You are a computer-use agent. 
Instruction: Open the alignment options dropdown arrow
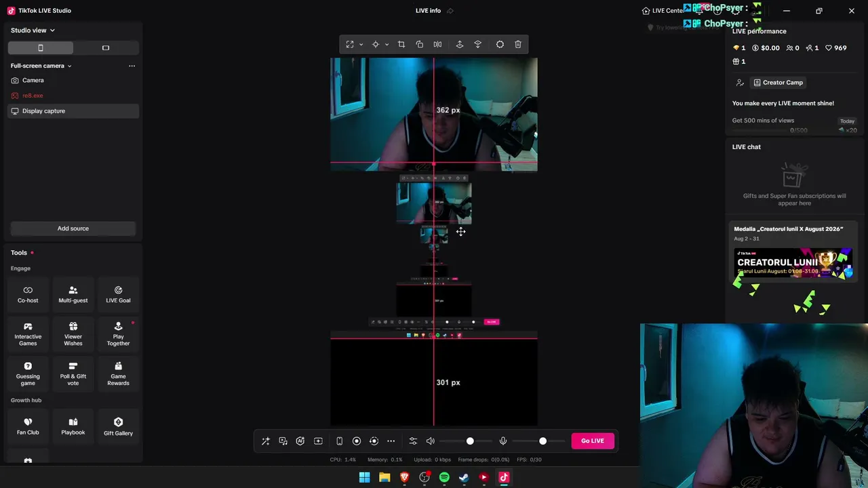point(387,45)
